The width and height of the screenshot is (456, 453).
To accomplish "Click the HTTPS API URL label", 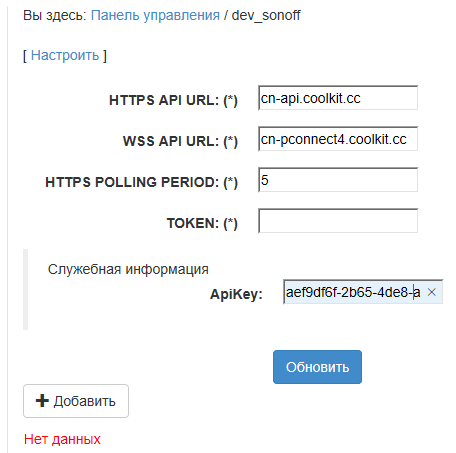I will [x=173, y=100].
